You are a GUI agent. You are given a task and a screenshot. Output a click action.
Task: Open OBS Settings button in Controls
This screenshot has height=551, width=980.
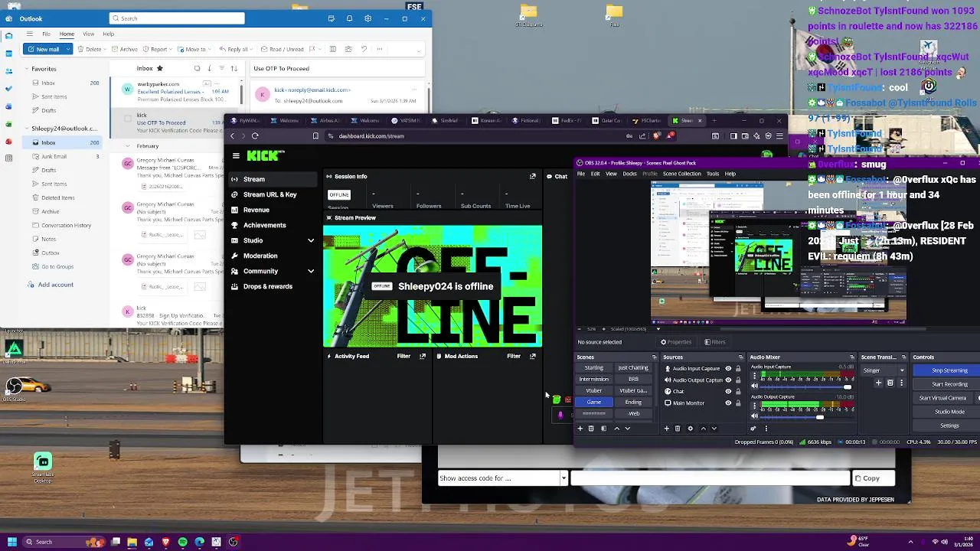point(949,425)
